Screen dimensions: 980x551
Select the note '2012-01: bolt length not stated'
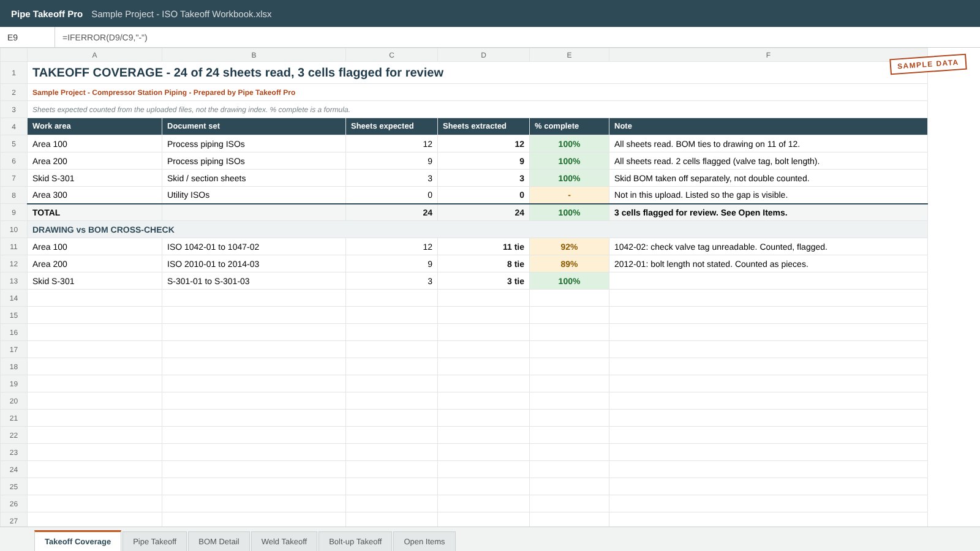768,264
